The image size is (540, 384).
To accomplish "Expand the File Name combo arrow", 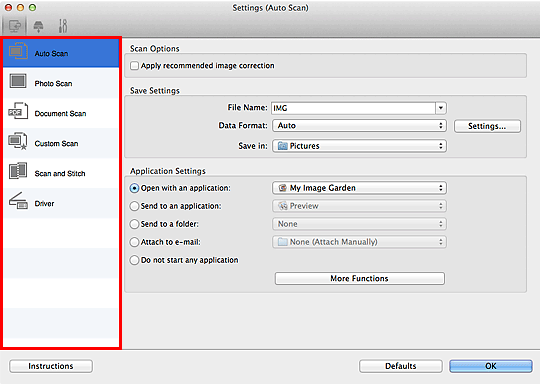I will (x=441, y=108).
